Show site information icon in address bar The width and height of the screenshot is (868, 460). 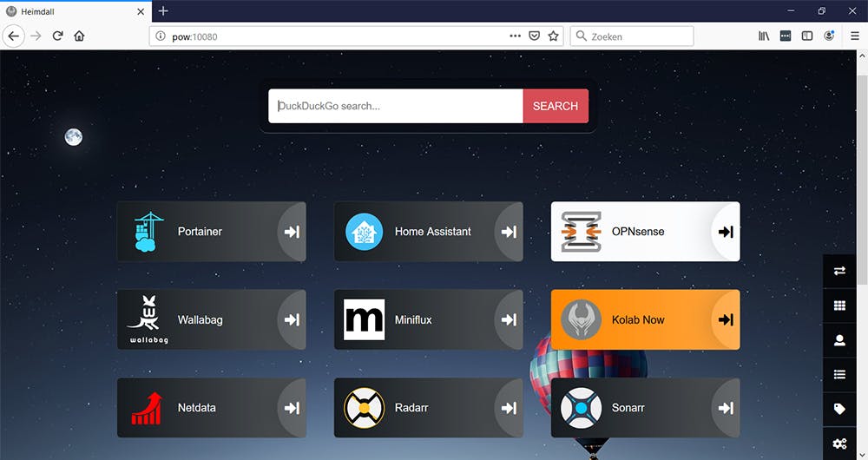click(161, 36)
